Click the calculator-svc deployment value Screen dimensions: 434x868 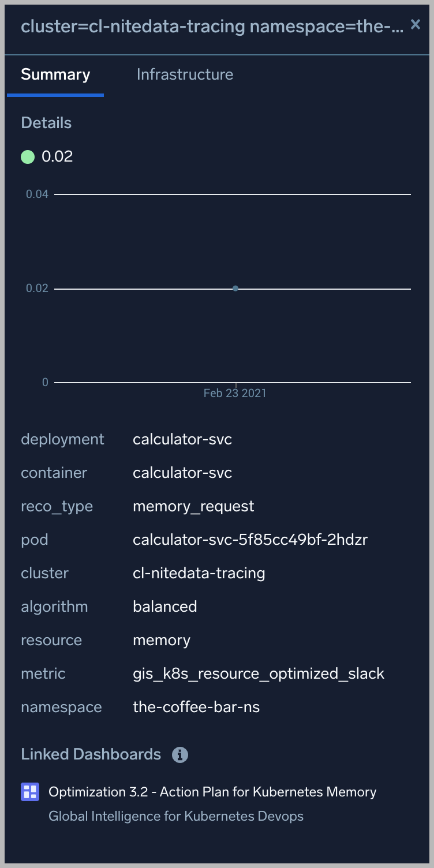(x=182, y=439)
